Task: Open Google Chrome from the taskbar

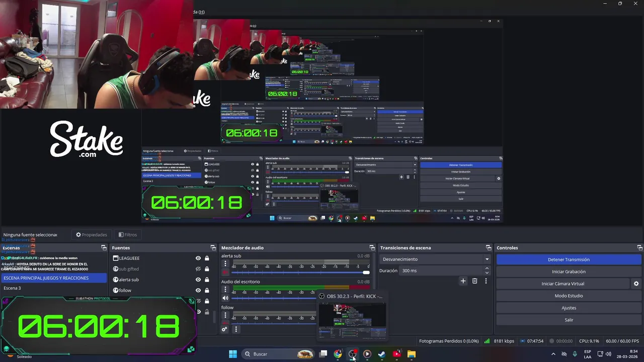Action: pos(338,354)
